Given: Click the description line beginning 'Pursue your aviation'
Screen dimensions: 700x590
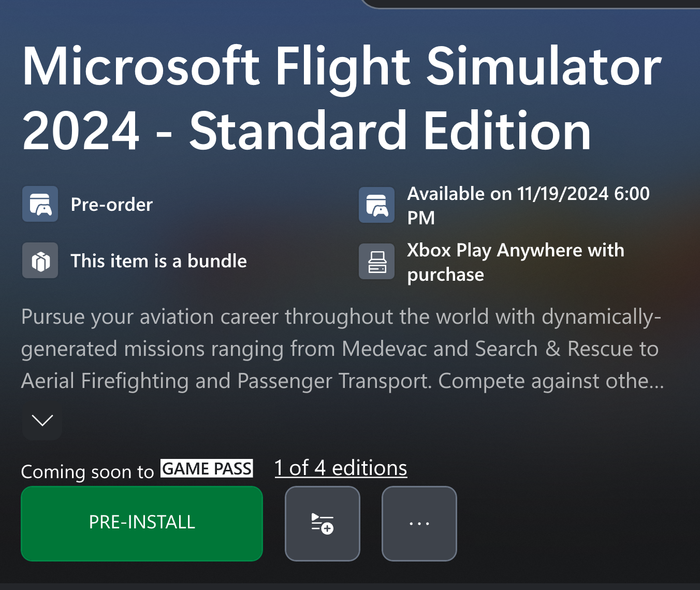Looking at the screenshot, I should (341, 316).
